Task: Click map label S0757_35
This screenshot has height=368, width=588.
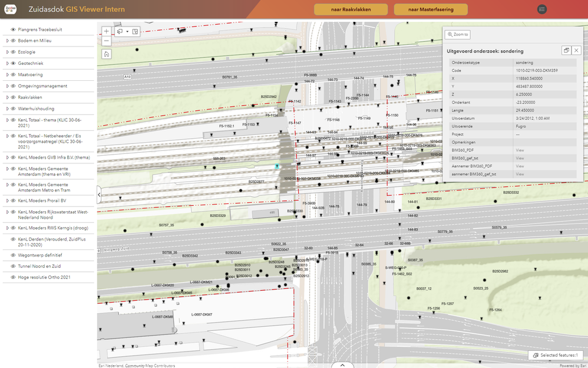Action: (x=167, y=225)
